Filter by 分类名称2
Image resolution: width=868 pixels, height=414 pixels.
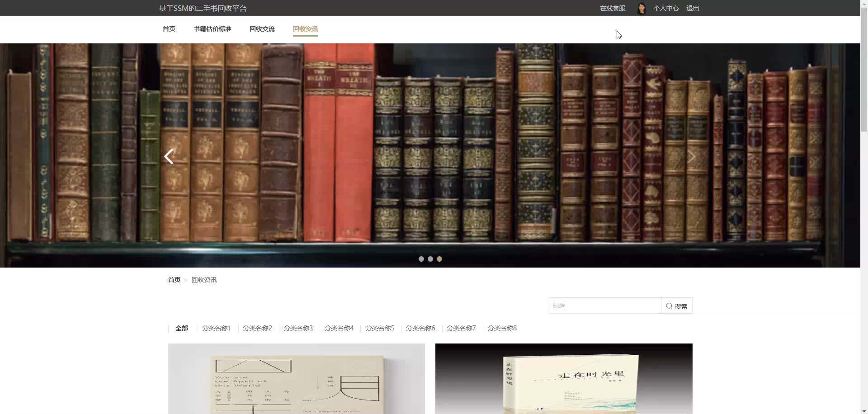[x=258, y=328]
